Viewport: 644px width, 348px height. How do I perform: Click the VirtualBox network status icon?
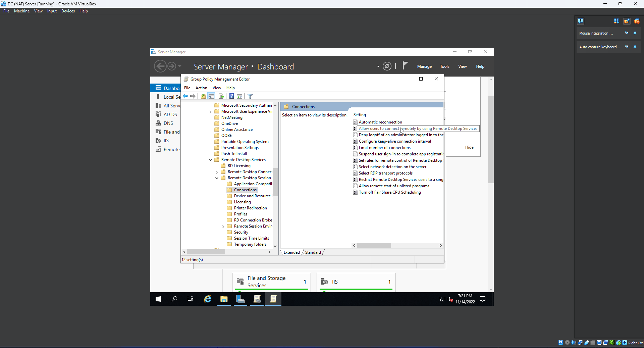pyautogui.click(x=580, y=343)
